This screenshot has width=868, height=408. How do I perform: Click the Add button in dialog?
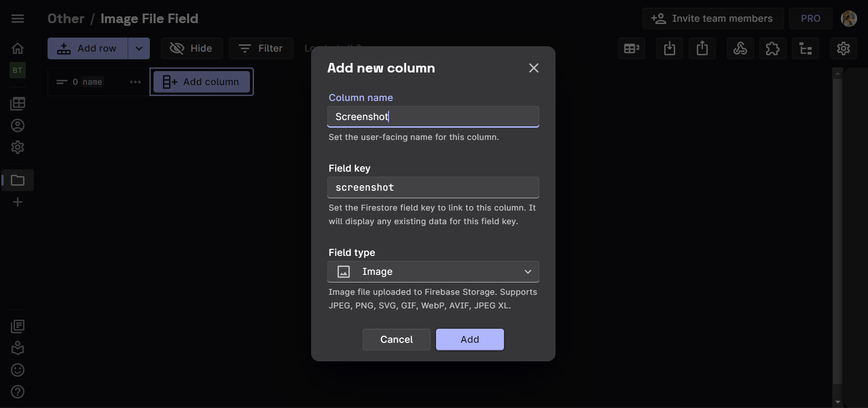point(470,340)
